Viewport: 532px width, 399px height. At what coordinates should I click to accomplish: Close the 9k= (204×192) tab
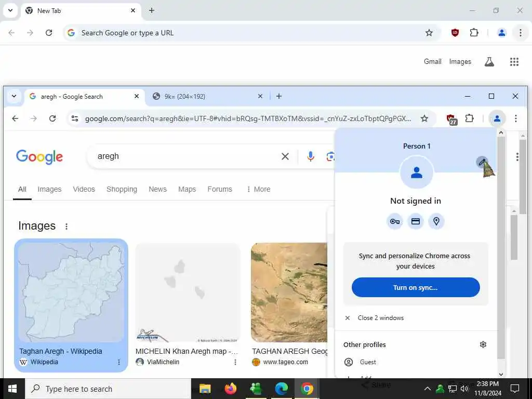pyautogui.click(x=260, y=96)
